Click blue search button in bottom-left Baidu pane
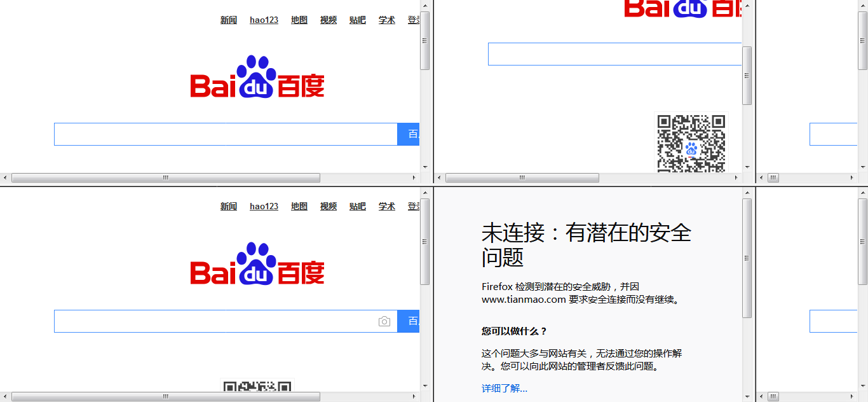868x402 pixels. (409, 321)
